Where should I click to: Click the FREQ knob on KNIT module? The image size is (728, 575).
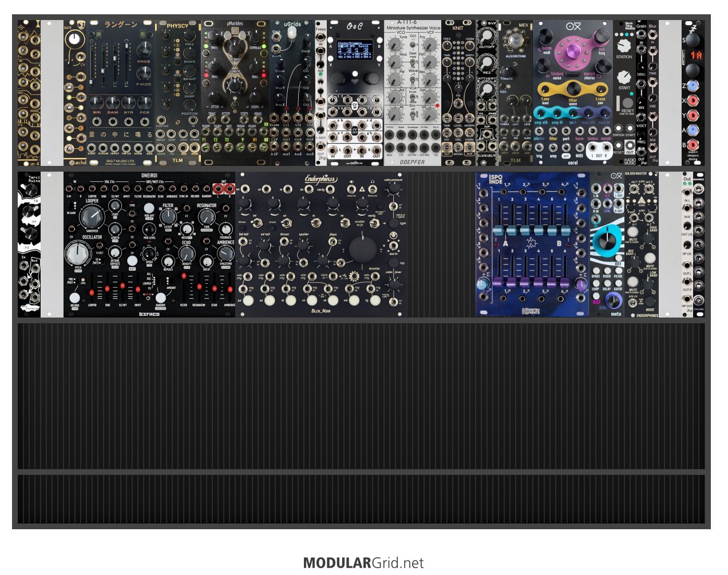[447, 47]
